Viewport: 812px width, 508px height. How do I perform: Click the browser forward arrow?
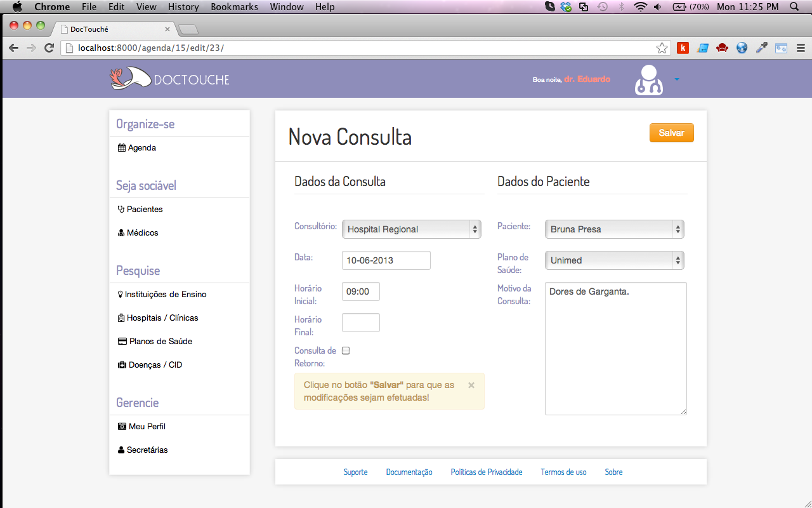click(31, 48)
